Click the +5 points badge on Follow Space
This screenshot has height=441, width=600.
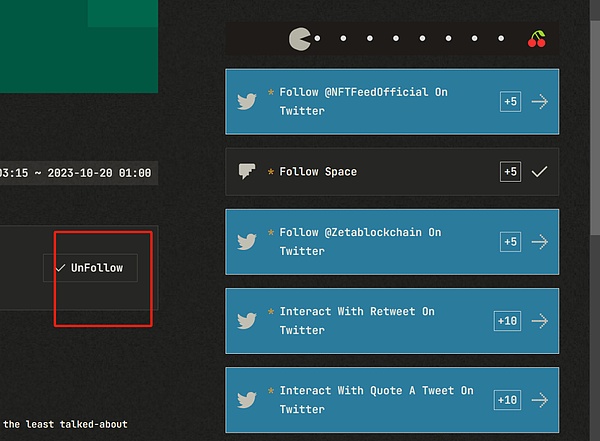(x=510, y=171)
